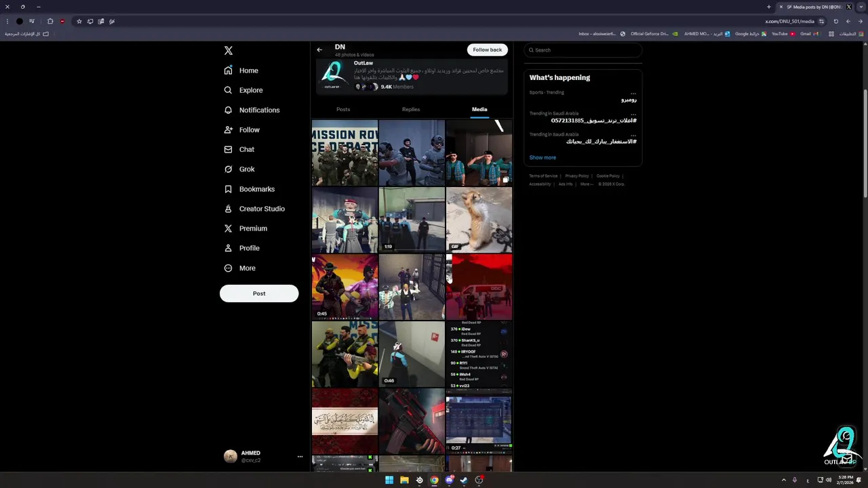Open Official GeForce Drivers bookmark
Viewport: 868px width, 488px height.
[654, 33]
